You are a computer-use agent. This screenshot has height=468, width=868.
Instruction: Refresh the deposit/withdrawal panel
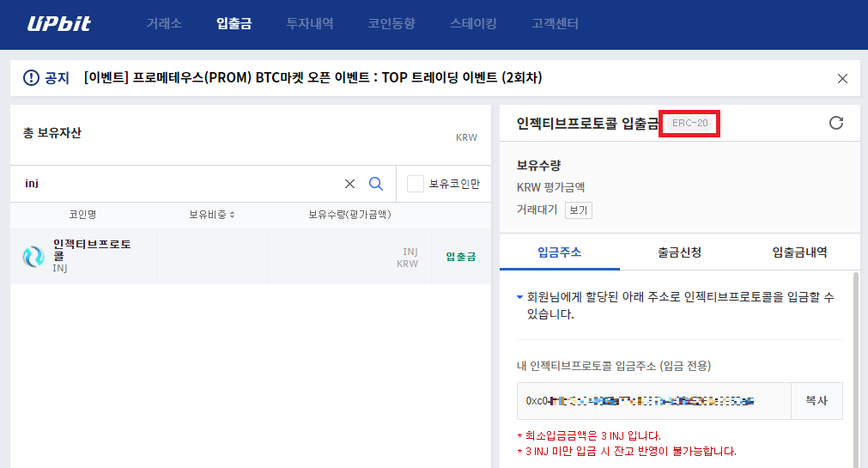point(836,123)
